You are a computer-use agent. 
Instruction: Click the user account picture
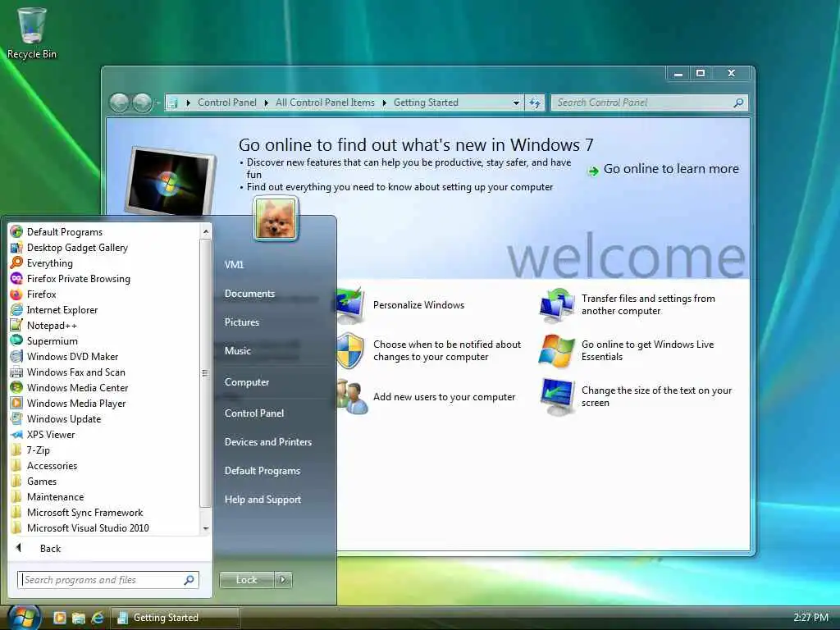point(276,218)
